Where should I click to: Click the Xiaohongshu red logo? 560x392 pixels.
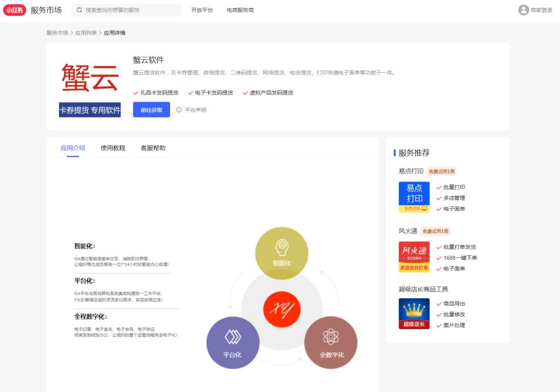[x=15, y=10]
